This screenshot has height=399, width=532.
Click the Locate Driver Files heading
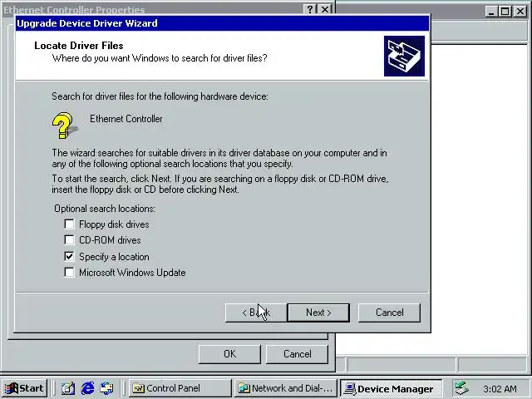tap(79, 46)
